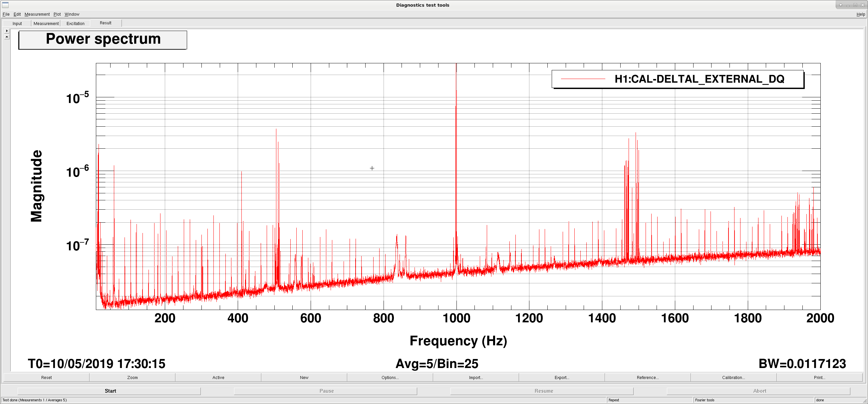Click the window menu icon in title bar
This screenshot has width=868, height=404.
(5, 5)
